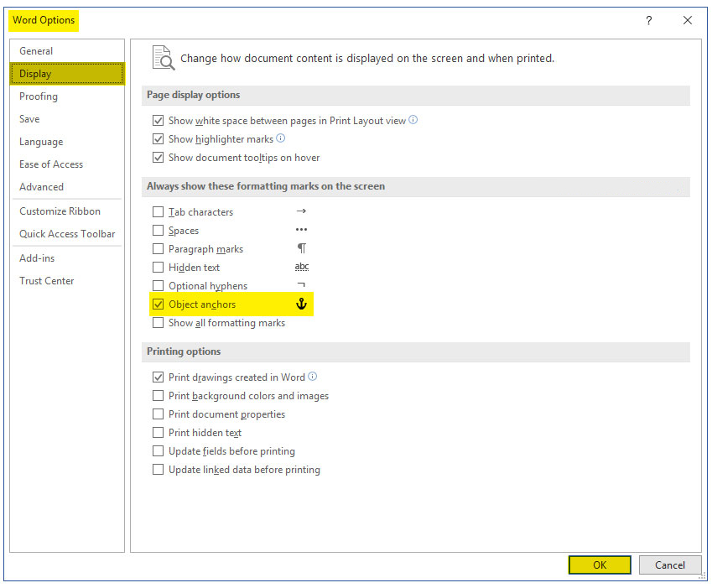
Task: Enable Tab characters formatting mark
Action: click(158, 212)
